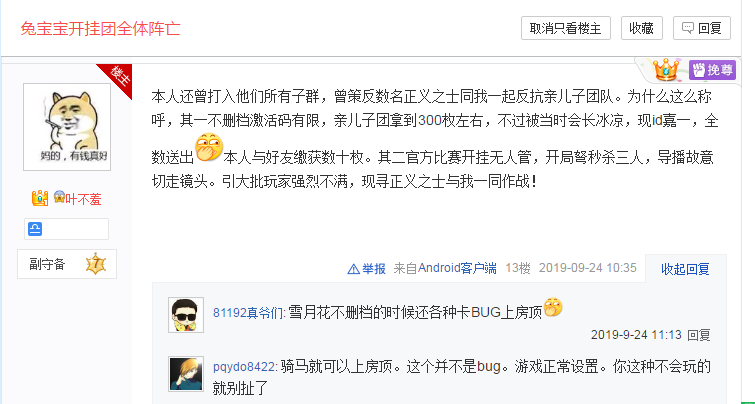Open the 楼主 doge avatar image
Screen dimensions: 755x404
[x=67, y=127]
